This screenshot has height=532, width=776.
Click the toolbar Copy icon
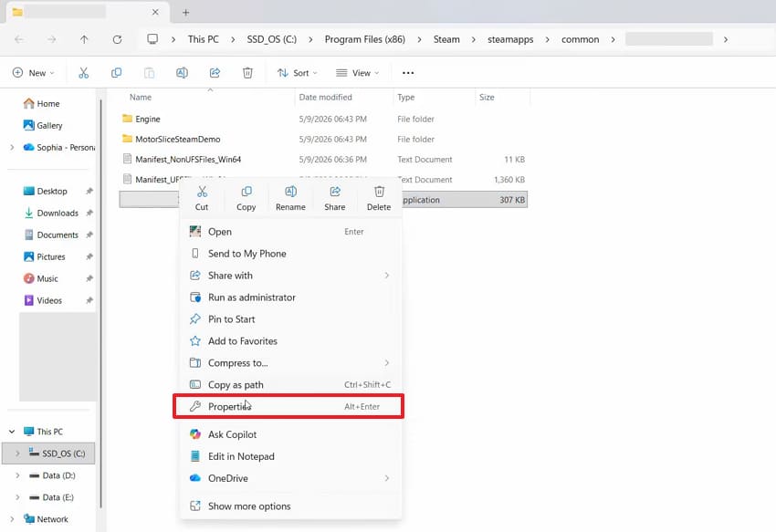point(116,73)
